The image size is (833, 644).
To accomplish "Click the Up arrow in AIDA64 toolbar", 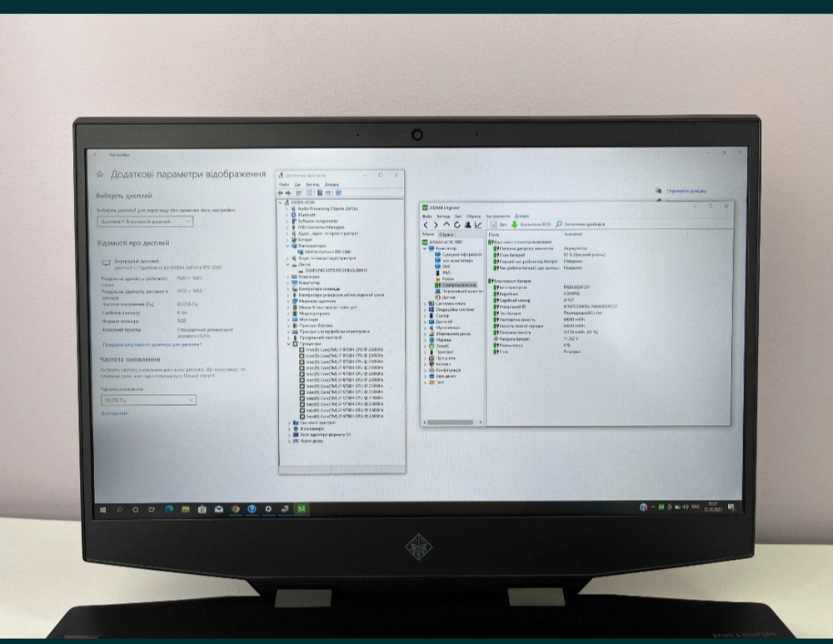I will 448,224.
